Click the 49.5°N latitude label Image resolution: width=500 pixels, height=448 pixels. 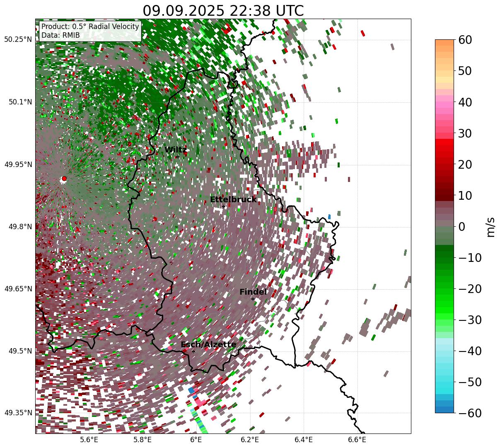(x=20, y=351)
